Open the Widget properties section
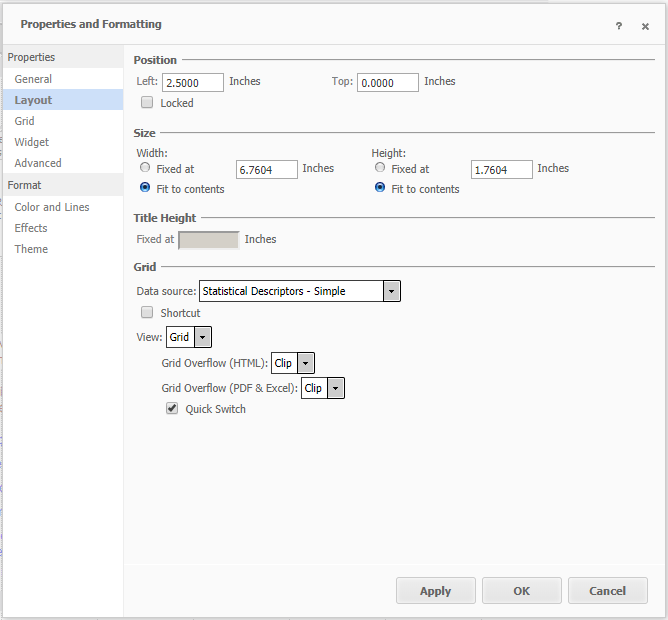 tap(31, 142)
